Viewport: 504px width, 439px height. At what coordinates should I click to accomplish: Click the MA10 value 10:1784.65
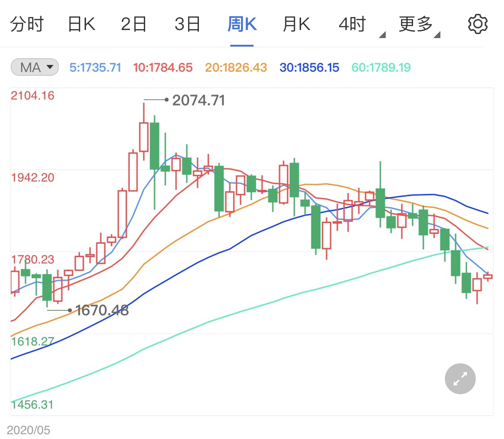click(x=163, y=68)
